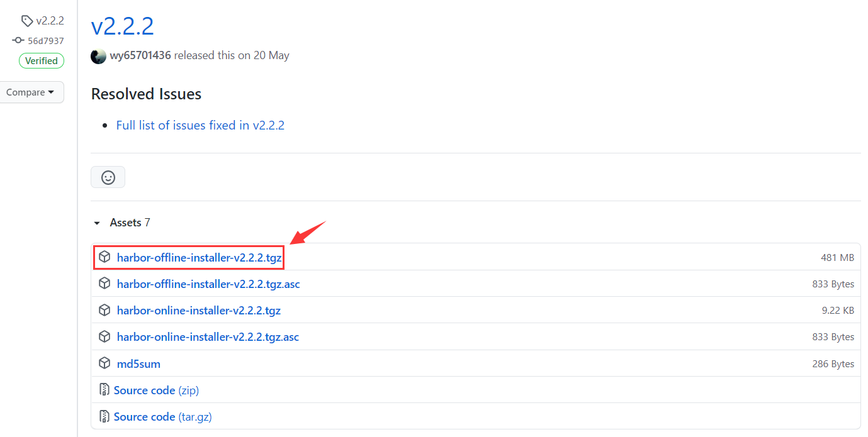Open wy65701436 user profile link
Image resolution: width=868 pixels, height=437 pixels.
click(x=140, y=55)
